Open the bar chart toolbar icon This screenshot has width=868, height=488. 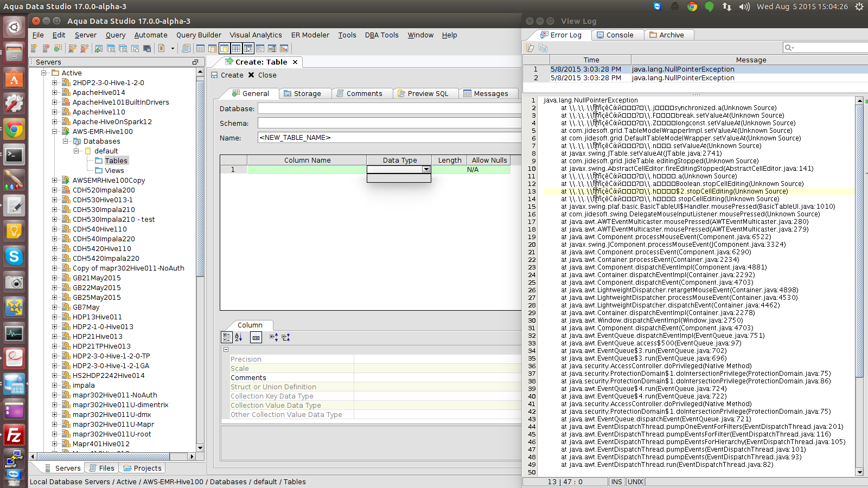point(284,48)
